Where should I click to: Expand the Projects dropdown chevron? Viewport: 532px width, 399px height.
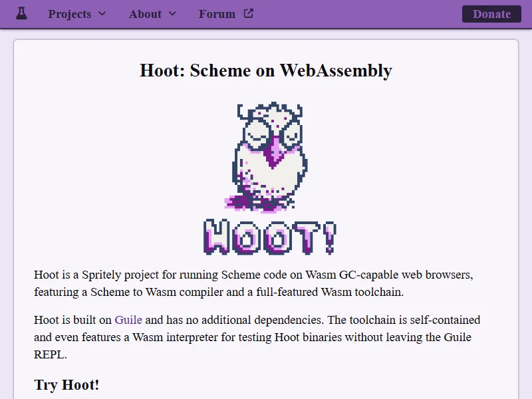[x=102, y=14]
